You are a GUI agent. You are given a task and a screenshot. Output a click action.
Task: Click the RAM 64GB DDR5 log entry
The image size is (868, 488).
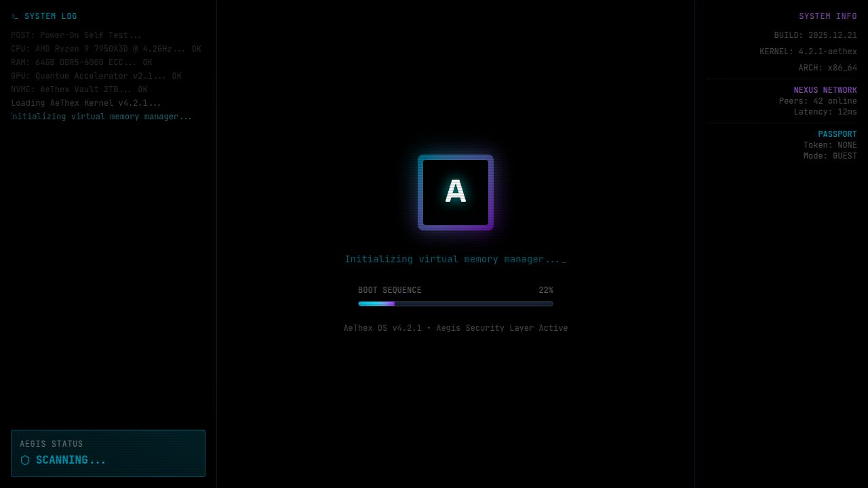81,62
